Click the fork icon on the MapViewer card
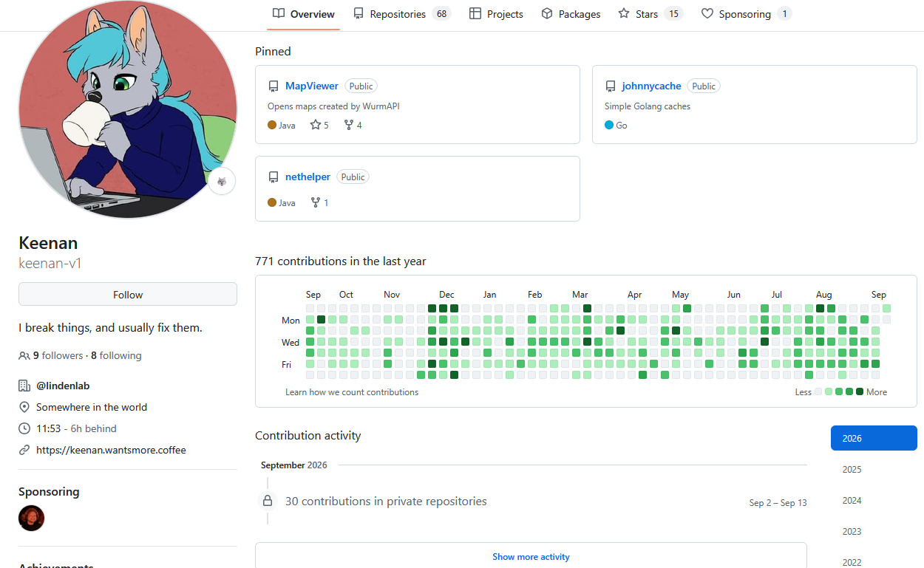The width and height of the screenshot is (924, 568). 349,125
